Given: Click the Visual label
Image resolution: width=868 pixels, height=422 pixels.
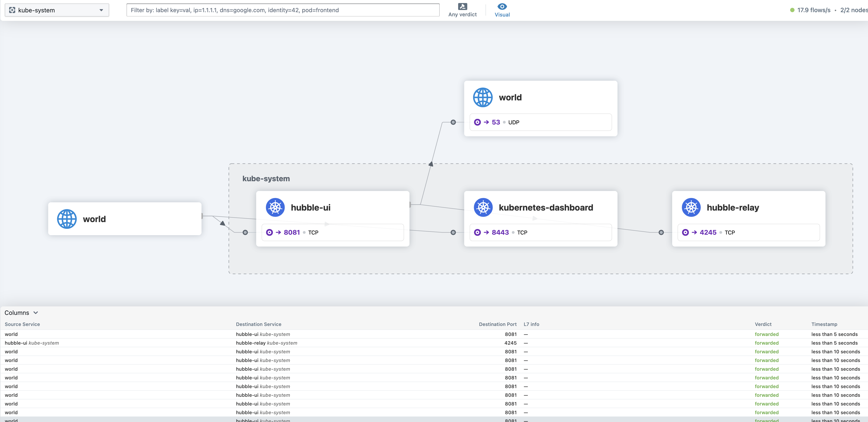Looking at the screenshot, I should pos(502,15).
